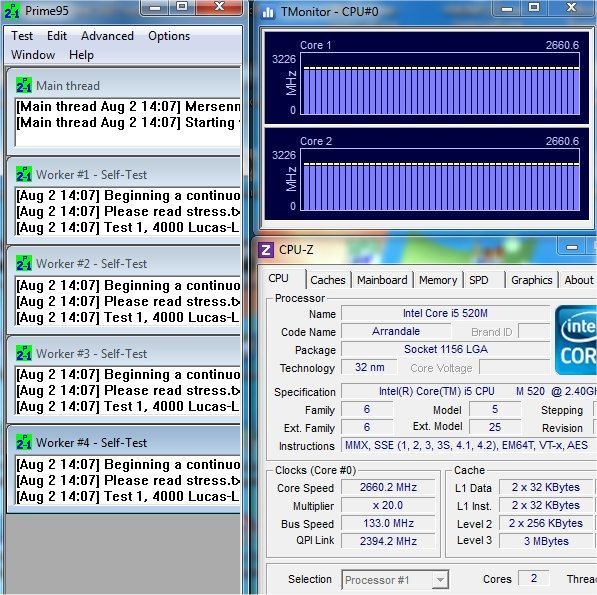Open the Window menu in Prime95
597x595 pixels.
pos(33,55)
